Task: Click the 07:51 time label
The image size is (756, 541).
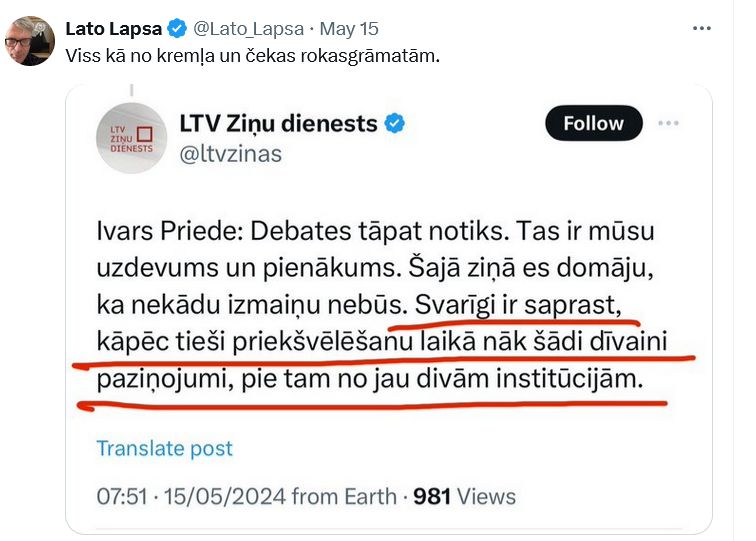Action: (122, 496)
